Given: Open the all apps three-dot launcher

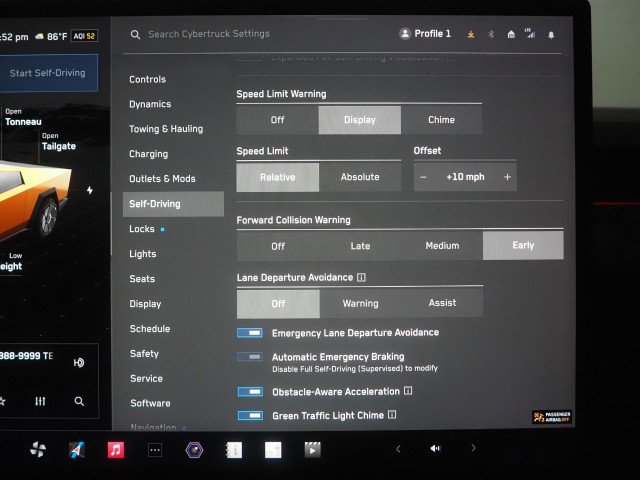Looking at the screenshot, I should coord(155,450).
